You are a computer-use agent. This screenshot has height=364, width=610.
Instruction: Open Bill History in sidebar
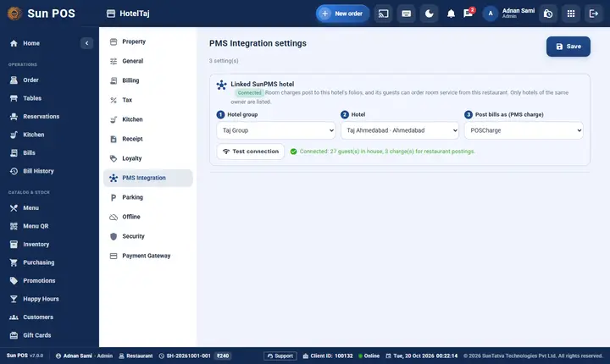tap(49, 171)
